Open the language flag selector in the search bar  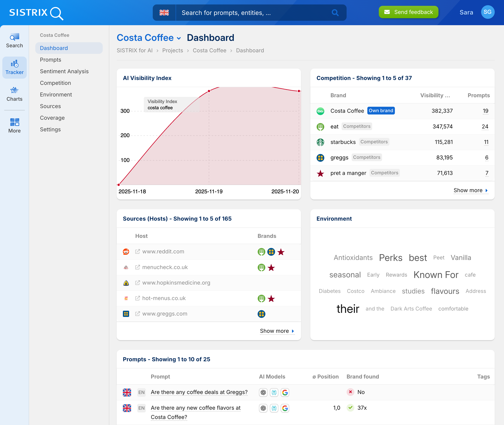164,13
